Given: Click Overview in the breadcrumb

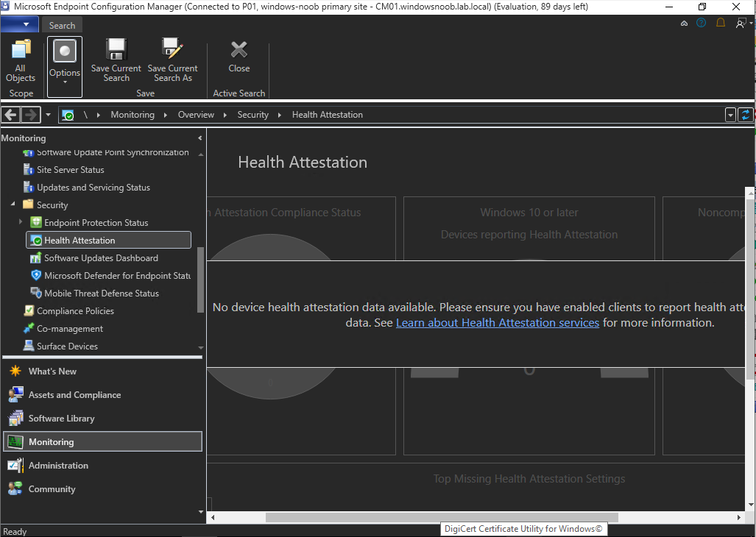Looking at the screenshot, I should coord(196,115).
